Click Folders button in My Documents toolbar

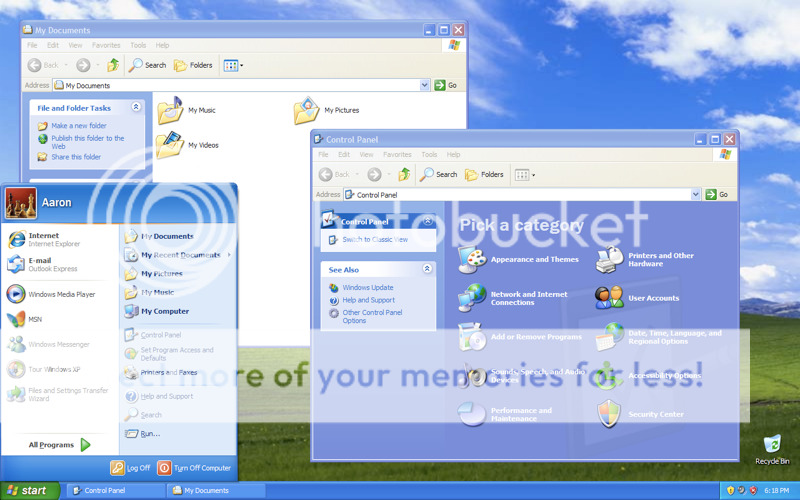(x=193, y=65)
